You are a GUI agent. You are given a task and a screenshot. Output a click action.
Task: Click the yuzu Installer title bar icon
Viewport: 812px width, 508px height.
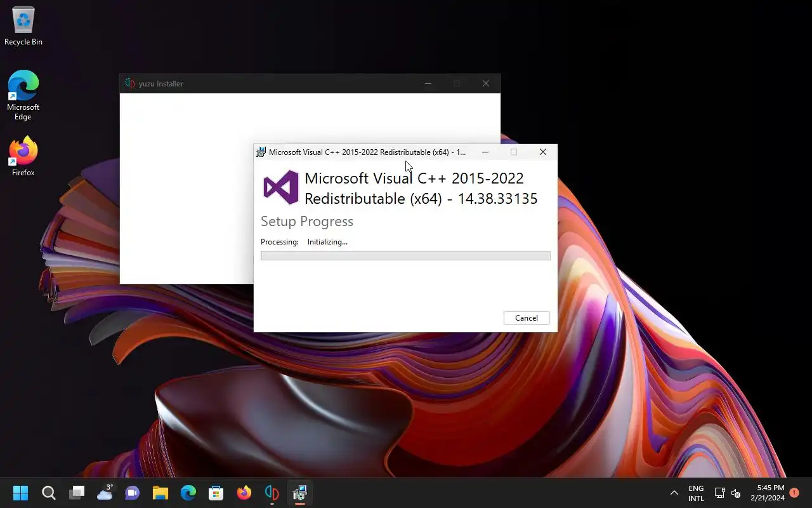(129, 83)
